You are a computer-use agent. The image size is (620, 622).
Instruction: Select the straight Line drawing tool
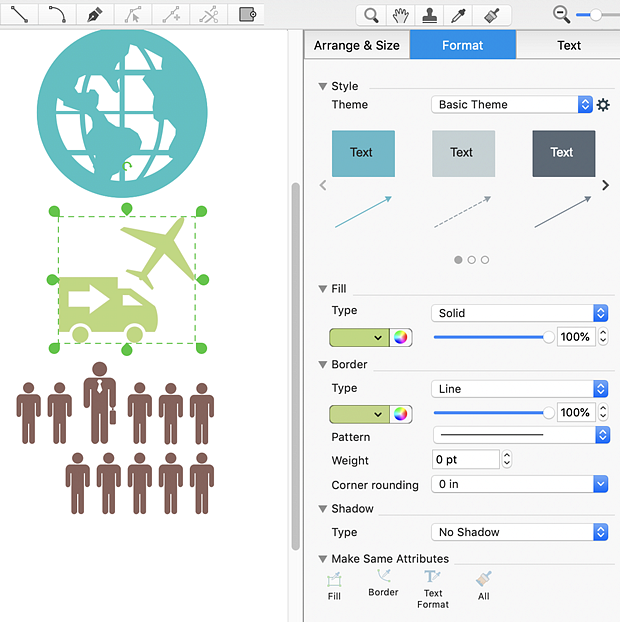click(19, 14)
